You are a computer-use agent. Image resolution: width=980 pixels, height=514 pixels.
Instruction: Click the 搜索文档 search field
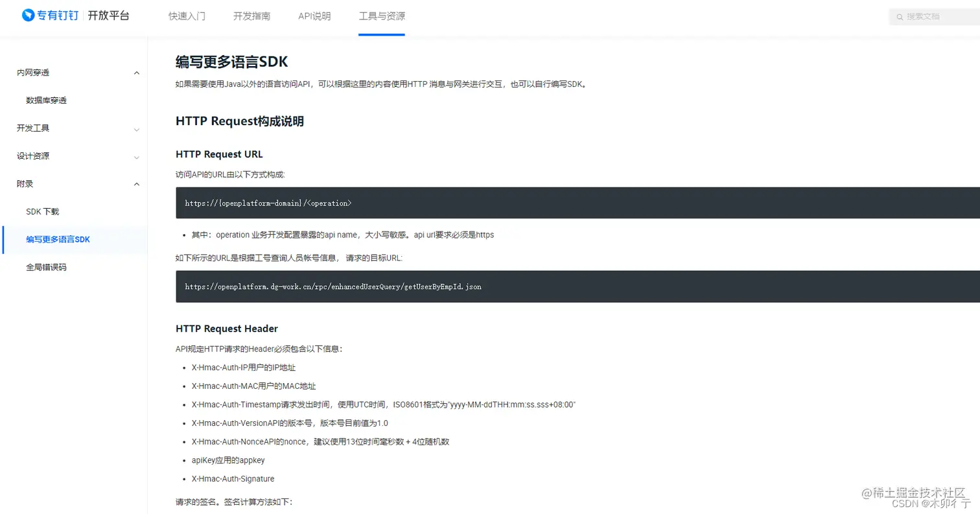933,16
